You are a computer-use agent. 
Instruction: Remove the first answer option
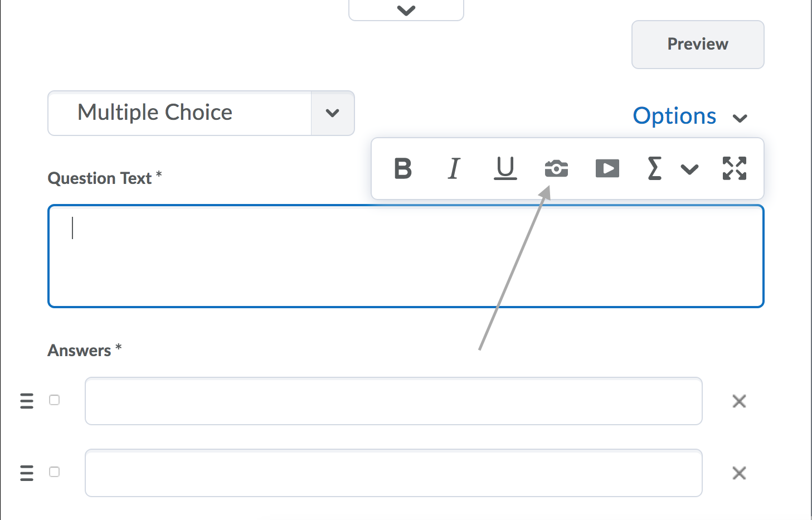point(739,401)
